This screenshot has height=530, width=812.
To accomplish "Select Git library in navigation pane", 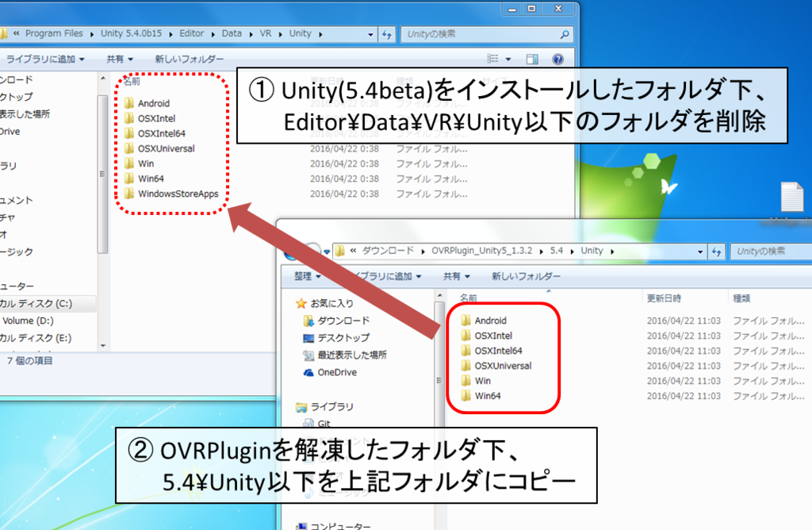I will click(317, 423).
